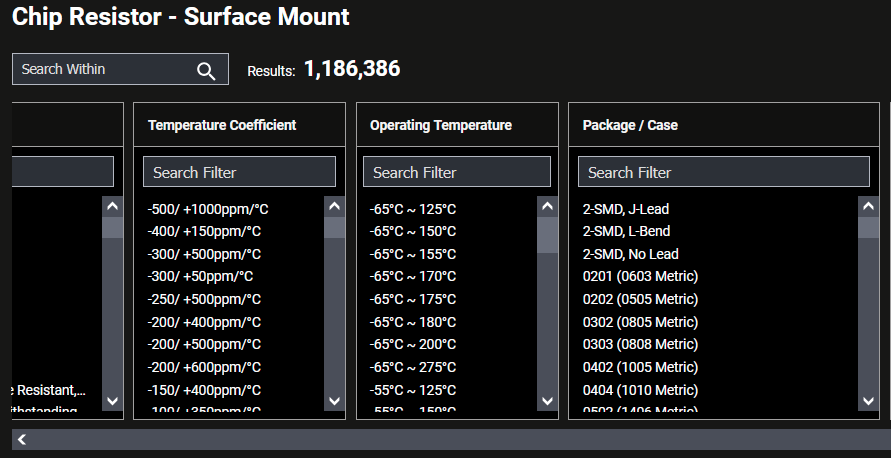Click the Operating Temperature column header
The width and height of the screenshot is (891, 458).
click(x=441, y=125)
